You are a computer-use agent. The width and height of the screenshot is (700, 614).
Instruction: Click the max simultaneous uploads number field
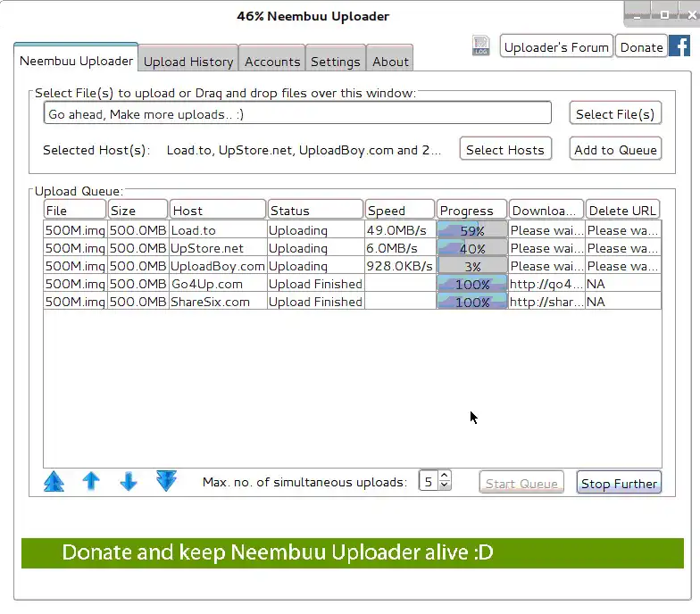pyautogui.click(x=429, y=482)
